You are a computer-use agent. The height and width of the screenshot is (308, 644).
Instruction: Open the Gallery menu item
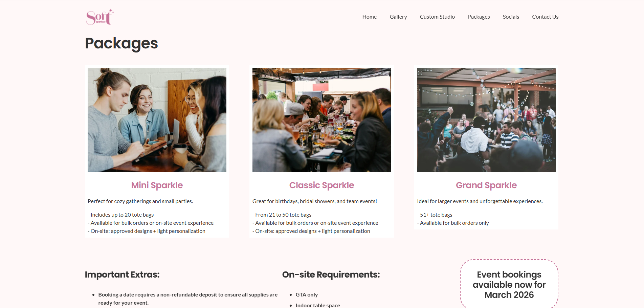398,17
